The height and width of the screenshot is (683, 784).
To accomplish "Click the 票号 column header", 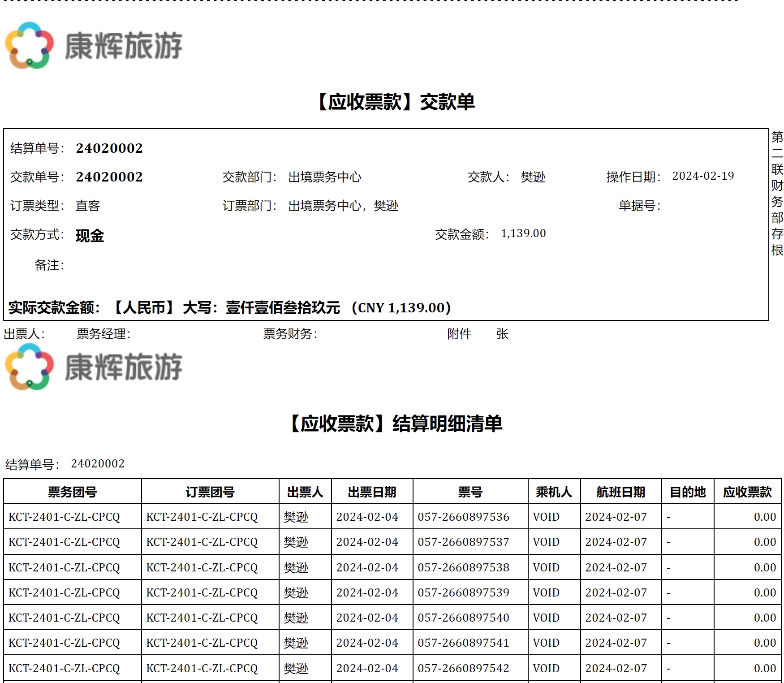I will coord(470,492).
